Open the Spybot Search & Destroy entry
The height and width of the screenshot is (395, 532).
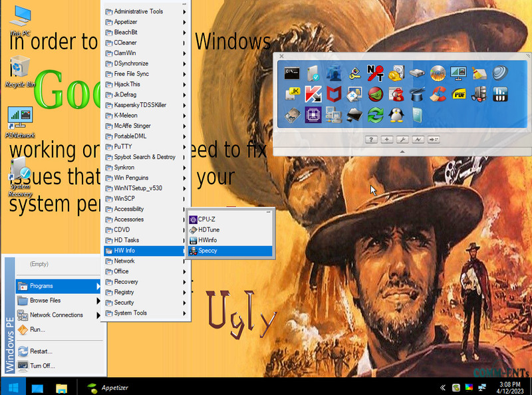coord(146,157)
